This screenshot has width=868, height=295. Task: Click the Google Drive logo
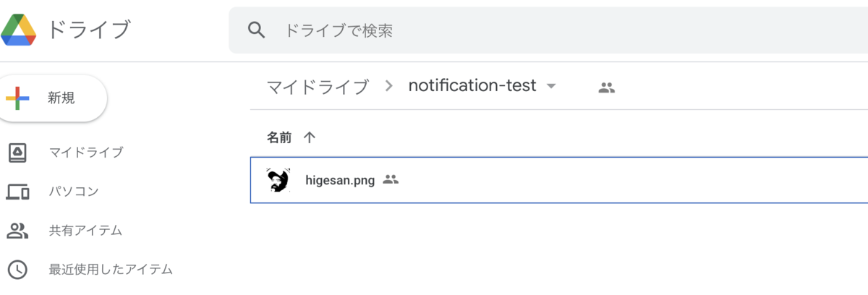click(18, 30)
